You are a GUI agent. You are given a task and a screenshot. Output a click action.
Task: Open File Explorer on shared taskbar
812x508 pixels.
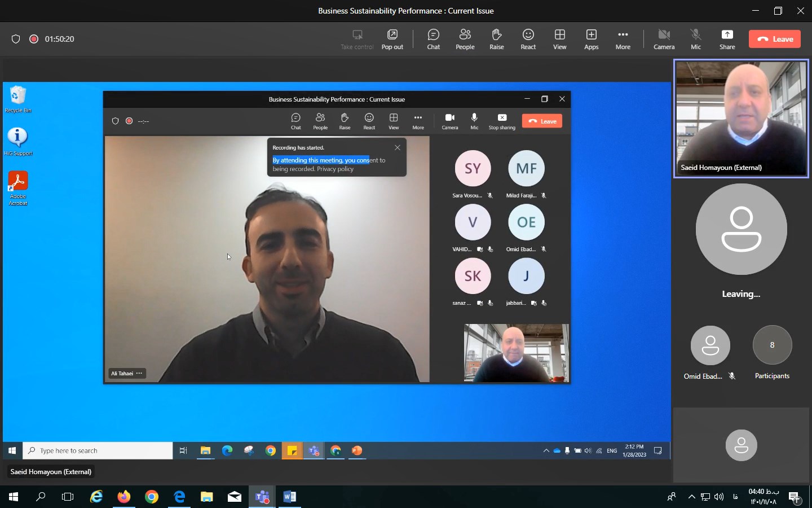(x=205, y=450)
